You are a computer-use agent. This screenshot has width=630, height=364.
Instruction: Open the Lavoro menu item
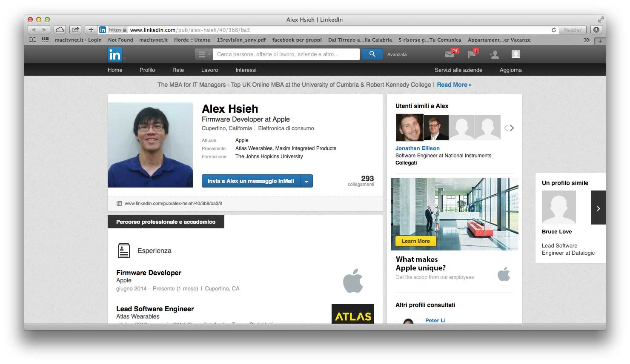pos(209,70)
